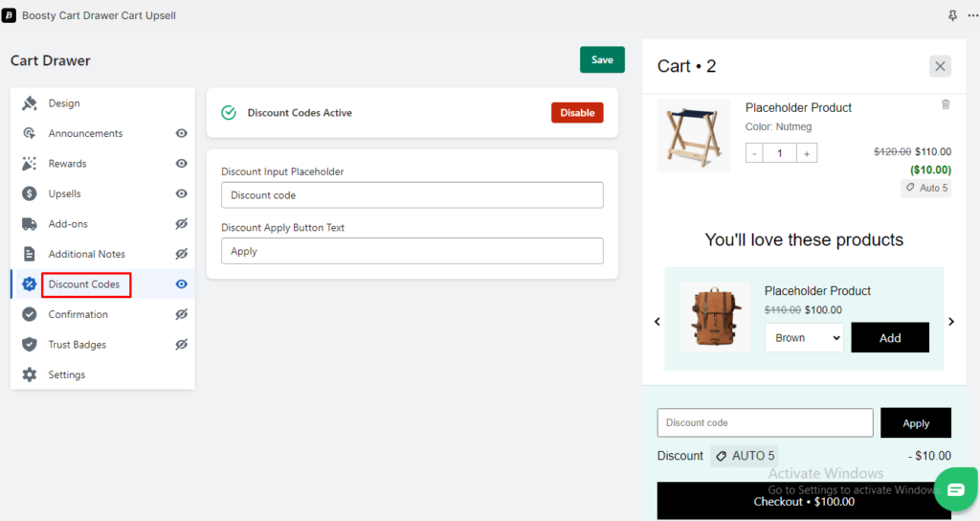Click the Confirmation checkmark icon
980x521 pixels.
pos(30,314)
